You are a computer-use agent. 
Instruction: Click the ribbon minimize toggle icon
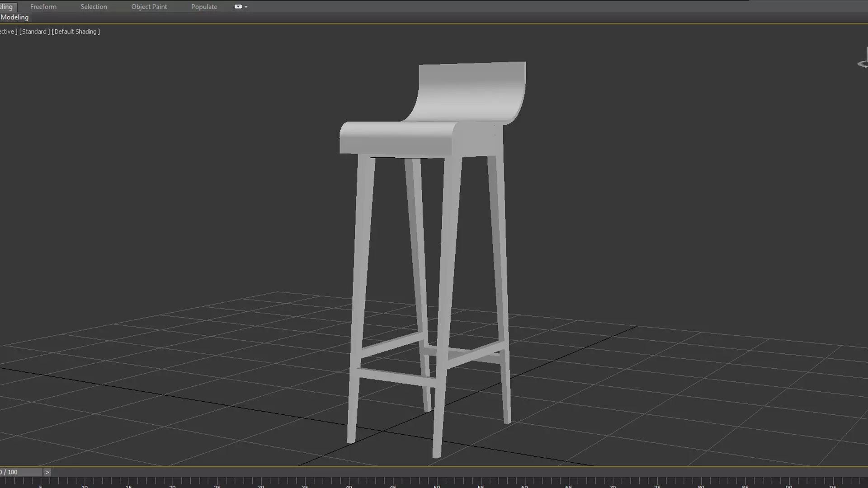[x=238, y=7]
